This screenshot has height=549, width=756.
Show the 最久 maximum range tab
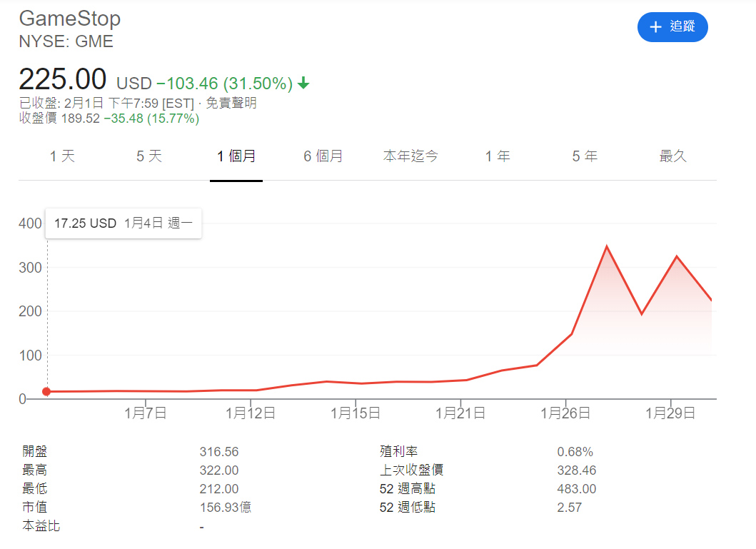point(672,156)
